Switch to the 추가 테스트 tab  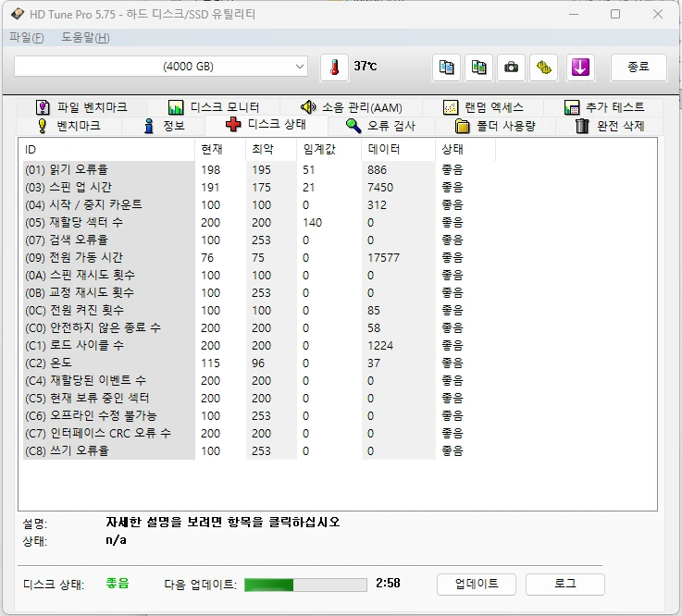[x=603, y=107]
